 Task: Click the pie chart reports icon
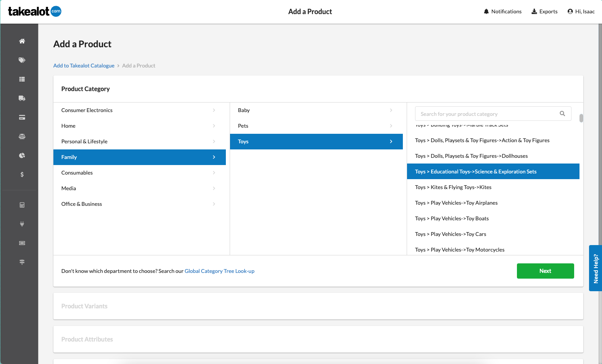pos(22,156)
